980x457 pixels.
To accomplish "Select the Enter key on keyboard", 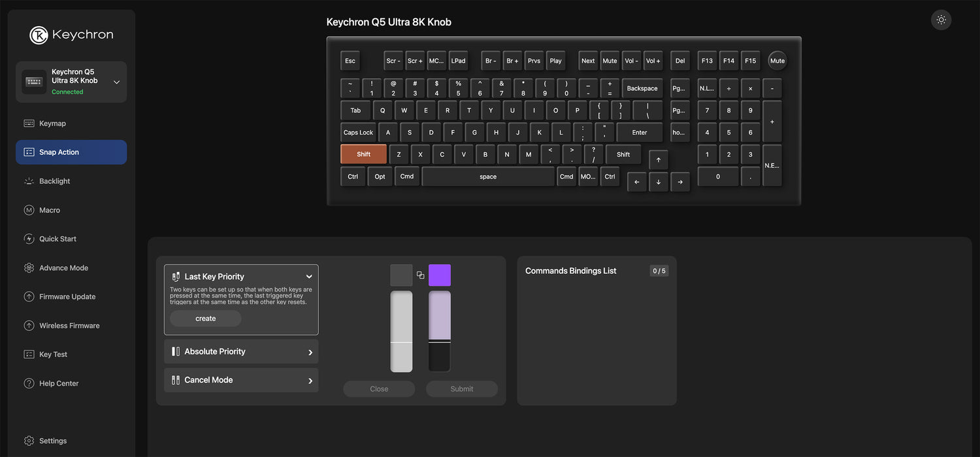I will pos(639,133).
